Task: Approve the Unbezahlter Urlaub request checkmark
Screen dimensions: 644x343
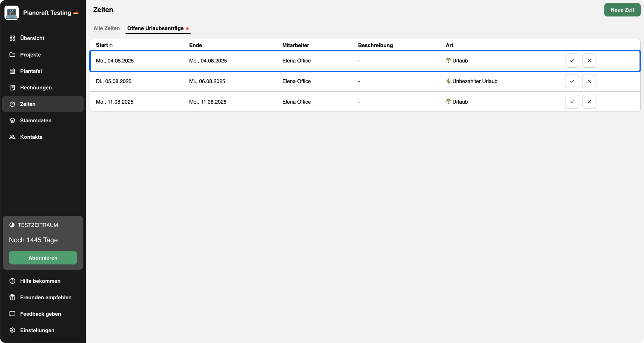Action: [x=572, y=81]
